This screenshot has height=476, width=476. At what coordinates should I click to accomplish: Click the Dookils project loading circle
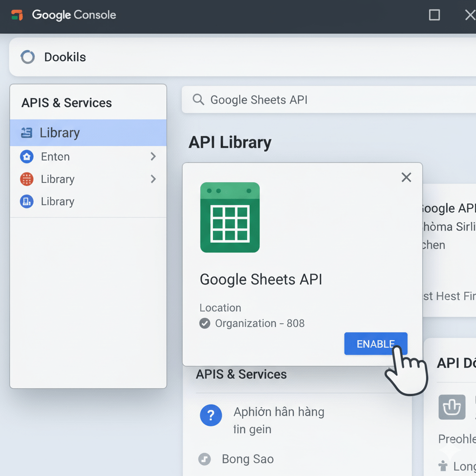27,57
